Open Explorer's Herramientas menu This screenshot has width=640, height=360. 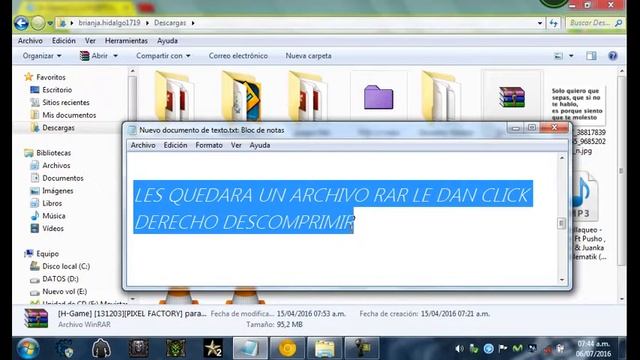point(126,41)
